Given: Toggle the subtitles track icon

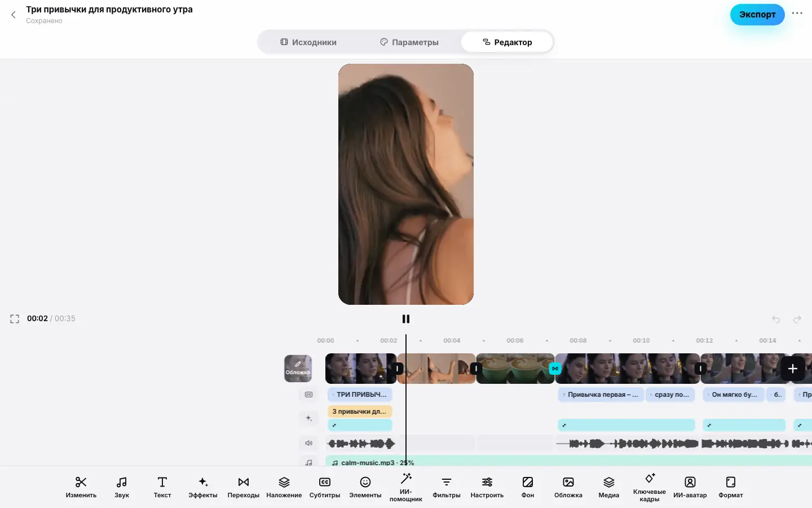Looking at the screenshot, I should click(308, 395).
